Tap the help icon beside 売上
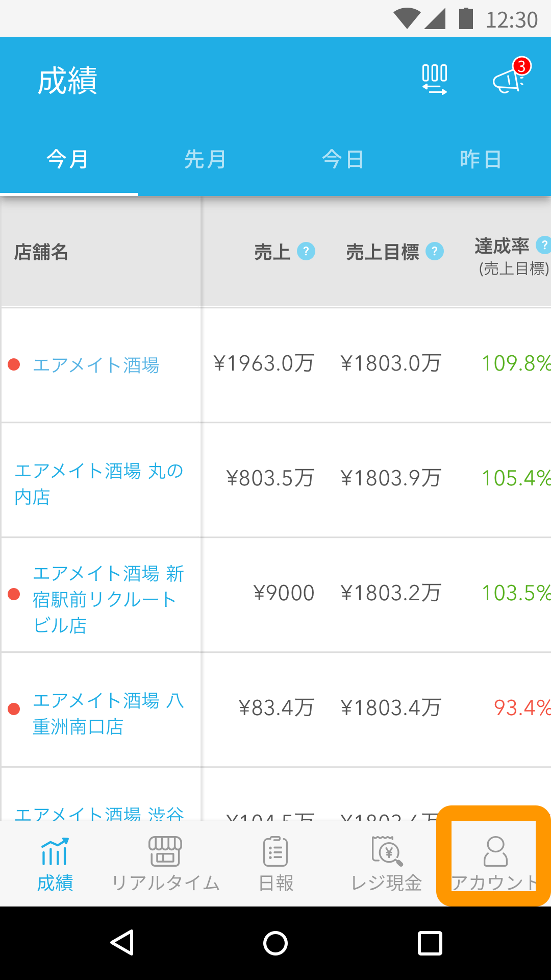The width and height of the screenshot is (551, 980). coord(306,251)
